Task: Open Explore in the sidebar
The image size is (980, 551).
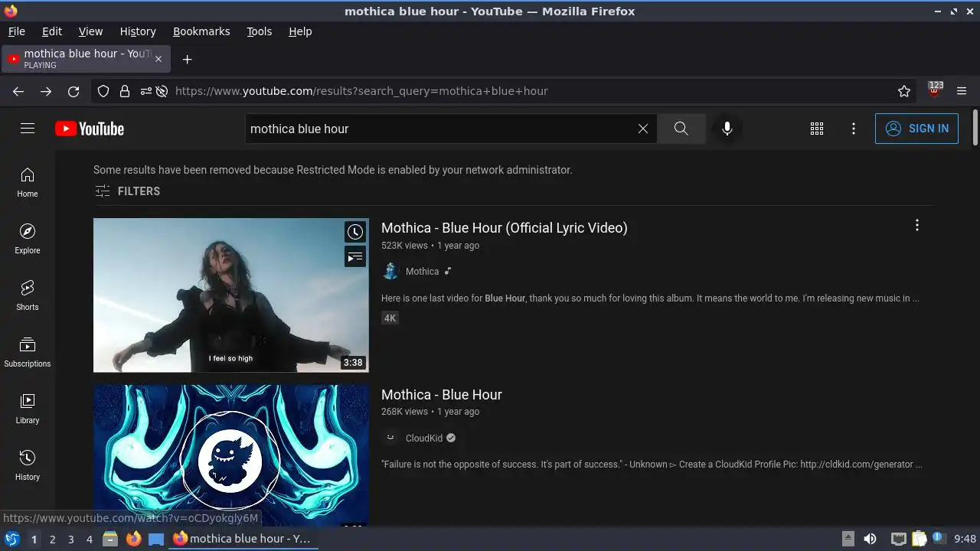Action: click(28, 240)
